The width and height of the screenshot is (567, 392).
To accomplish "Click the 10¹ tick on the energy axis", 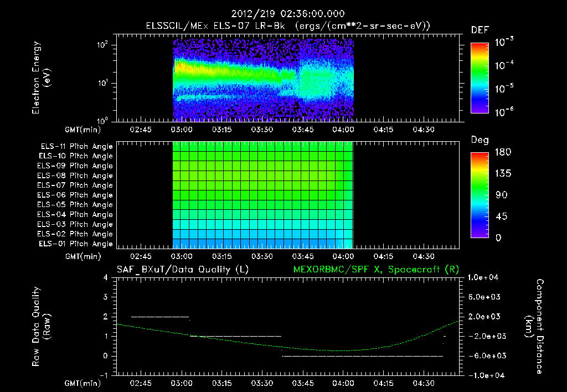I will (102, 83).
